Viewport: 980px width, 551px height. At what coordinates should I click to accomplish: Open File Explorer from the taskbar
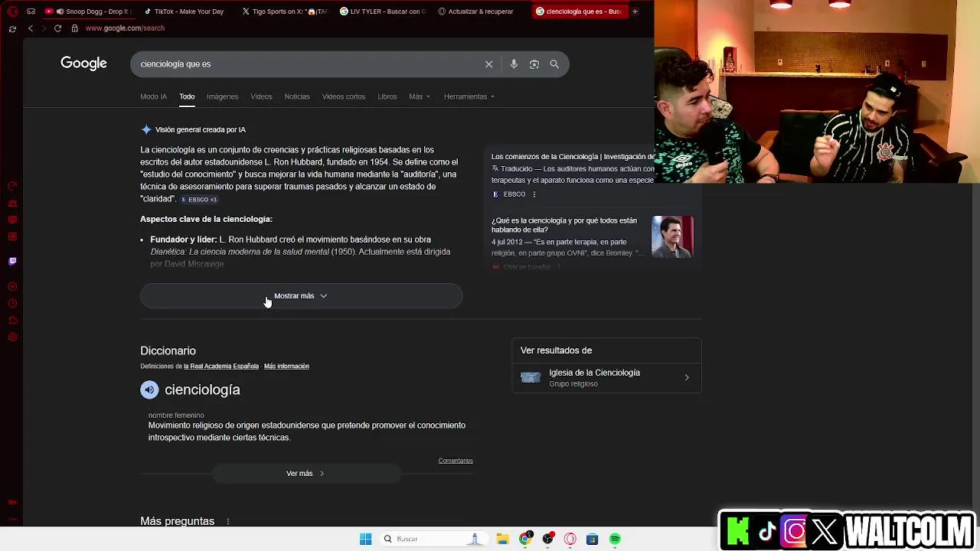point(502,539)
